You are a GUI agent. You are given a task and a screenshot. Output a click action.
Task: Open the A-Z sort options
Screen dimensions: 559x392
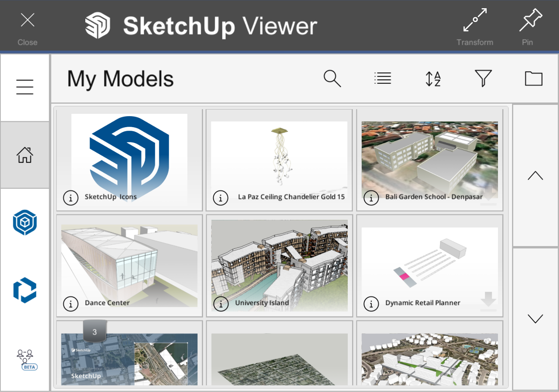coord(433,79)
